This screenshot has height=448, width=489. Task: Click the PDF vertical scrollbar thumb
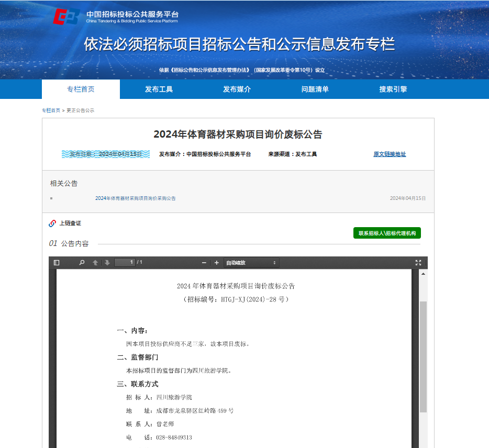(x=423, y=357)
